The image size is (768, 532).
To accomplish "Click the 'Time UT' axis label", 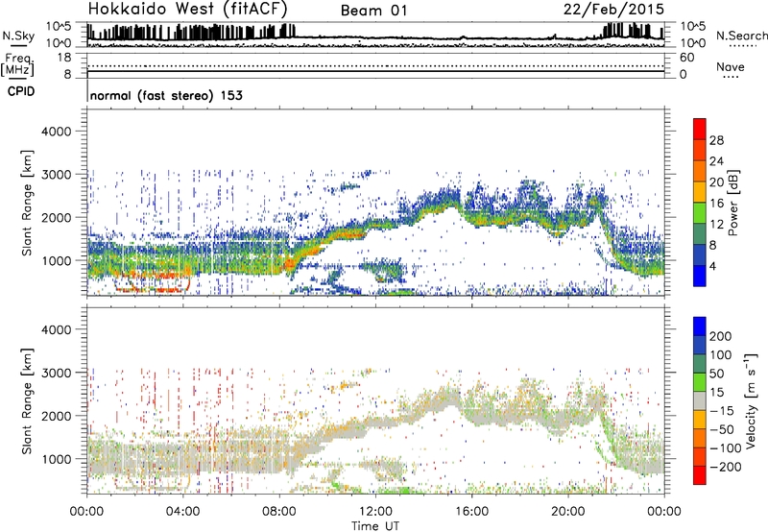I will click(375, 525).
